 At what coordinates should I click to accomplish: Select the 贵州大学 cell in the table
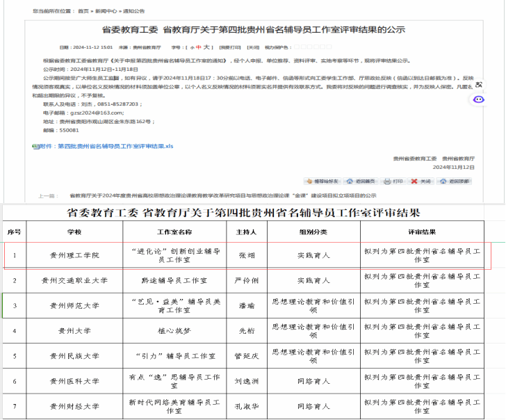tap(74, 330)
